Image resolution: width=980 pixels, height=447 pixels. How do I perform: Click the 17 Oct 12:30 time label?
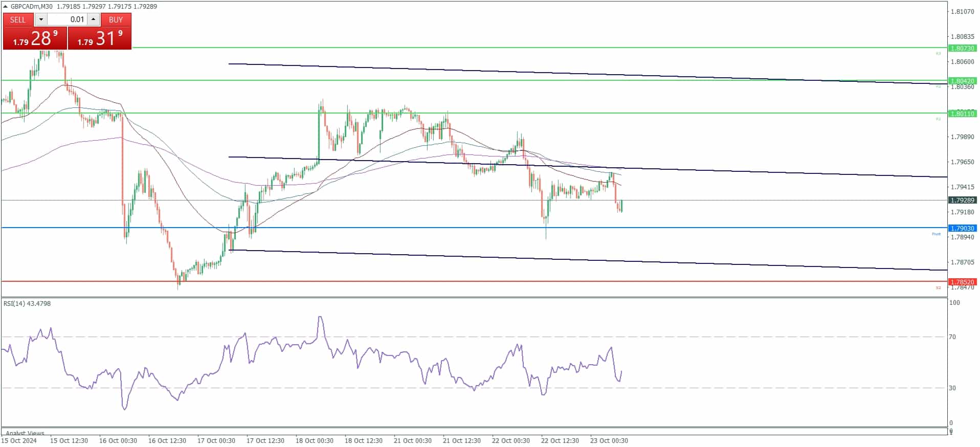(x=265, y=441)
